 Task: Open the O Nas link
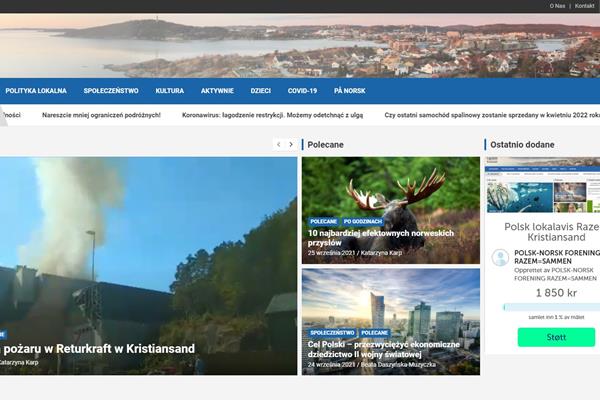tap(558, 6)
